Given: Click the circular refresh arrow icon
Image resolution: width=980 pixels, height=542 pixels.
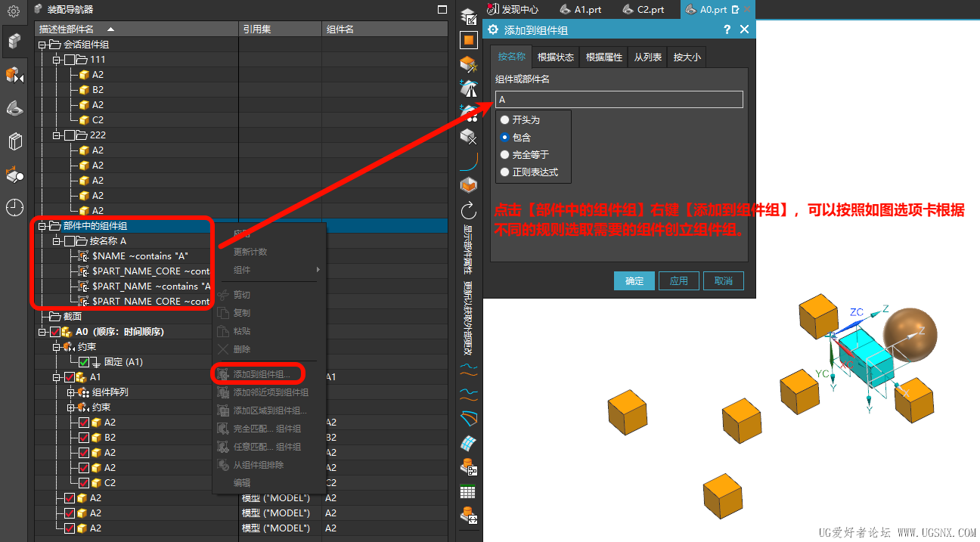Looking at the screenshot, I should click(469, 209).
